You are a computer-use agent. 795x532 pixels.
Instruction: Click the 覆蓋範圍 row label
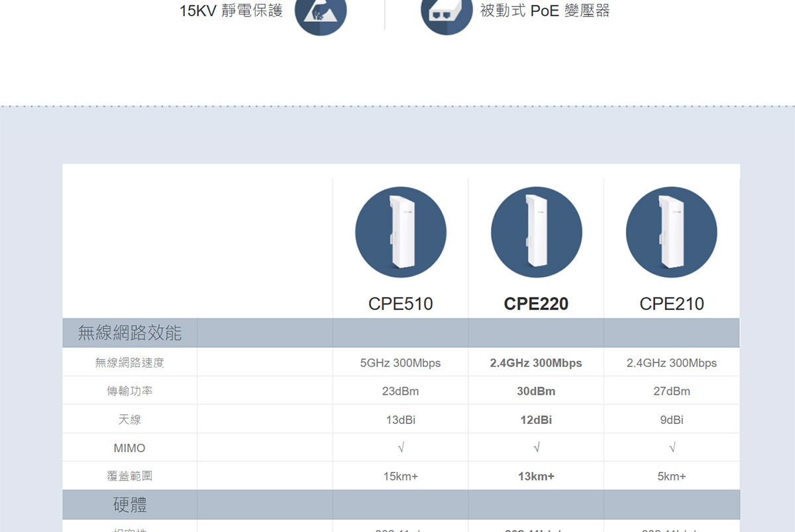point(130,476)
